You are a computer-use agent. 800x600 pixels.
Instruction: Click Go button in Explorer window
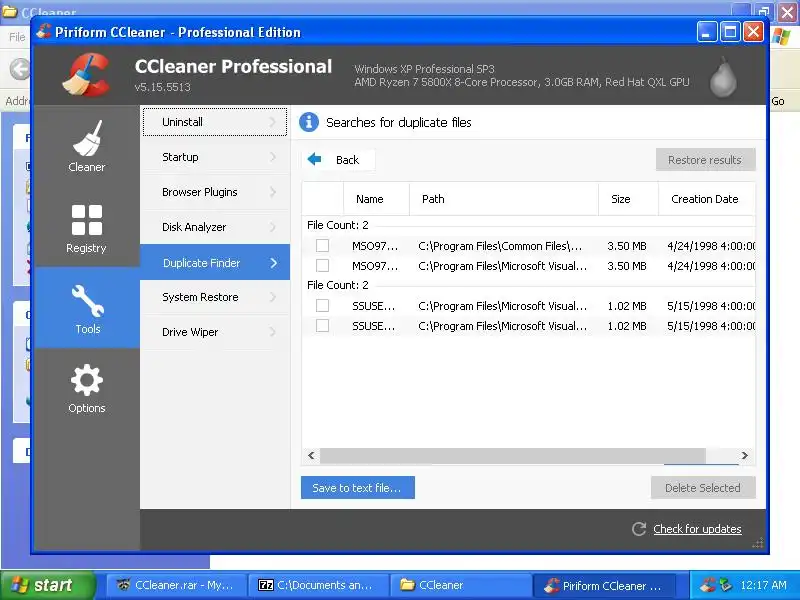point(778,101)
